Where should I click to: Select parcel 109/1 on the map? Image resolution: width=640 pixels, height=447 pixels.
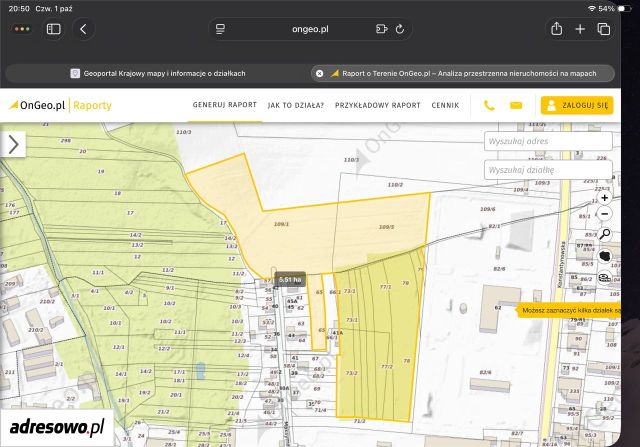(281, 224)
